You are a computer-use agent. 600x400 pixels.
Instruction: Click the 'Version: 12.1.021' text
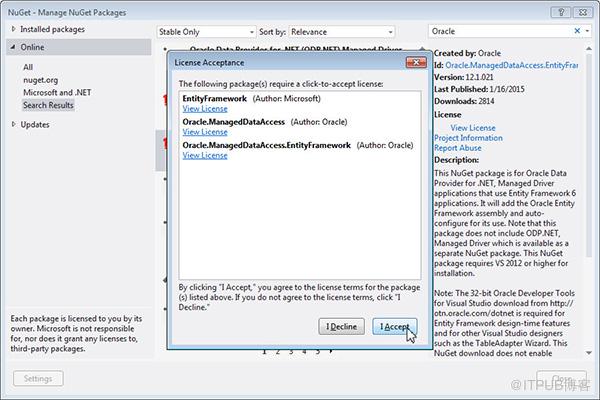(x=464, y=77)
